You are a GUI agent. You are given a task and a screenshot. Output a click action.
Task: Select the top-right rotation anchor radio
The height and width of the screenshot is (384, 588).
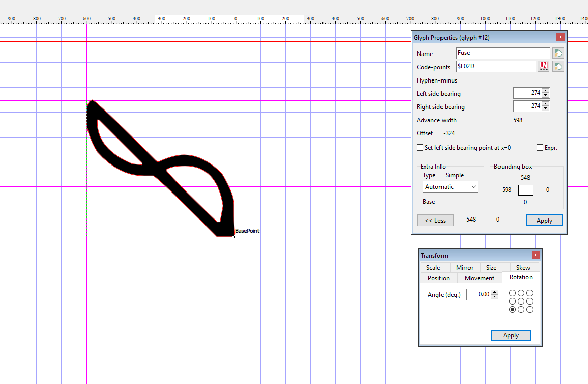pyautogui.click(x=530, y=293)
